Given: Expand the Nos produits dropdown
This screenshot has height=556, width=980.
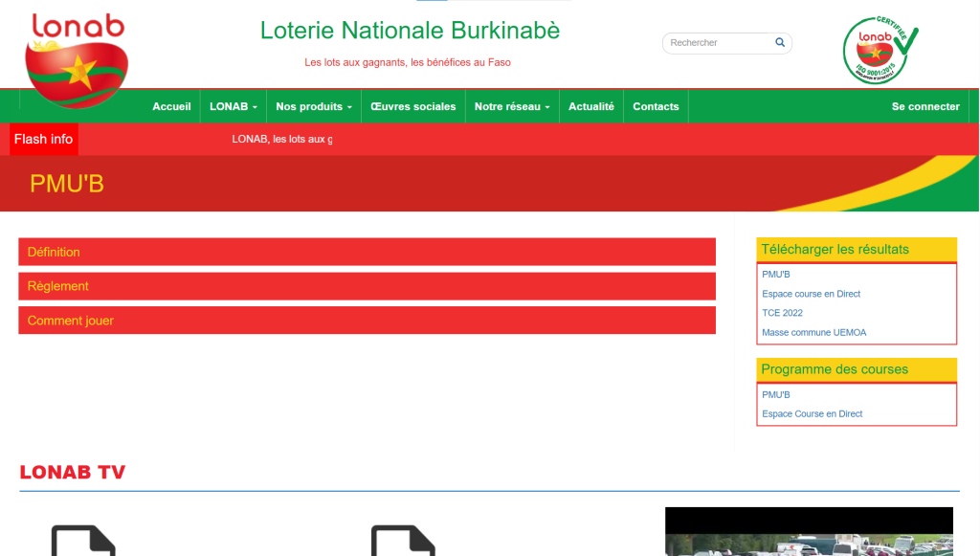Looking at the screenshot, I should tap(314, 106).
